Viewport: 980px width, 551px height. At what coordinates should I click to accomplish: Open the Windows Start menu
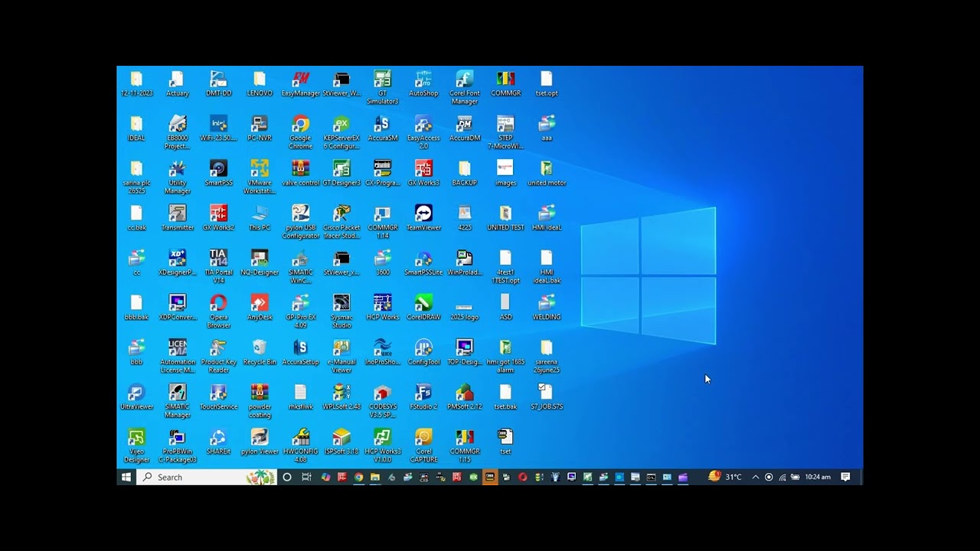126,477
